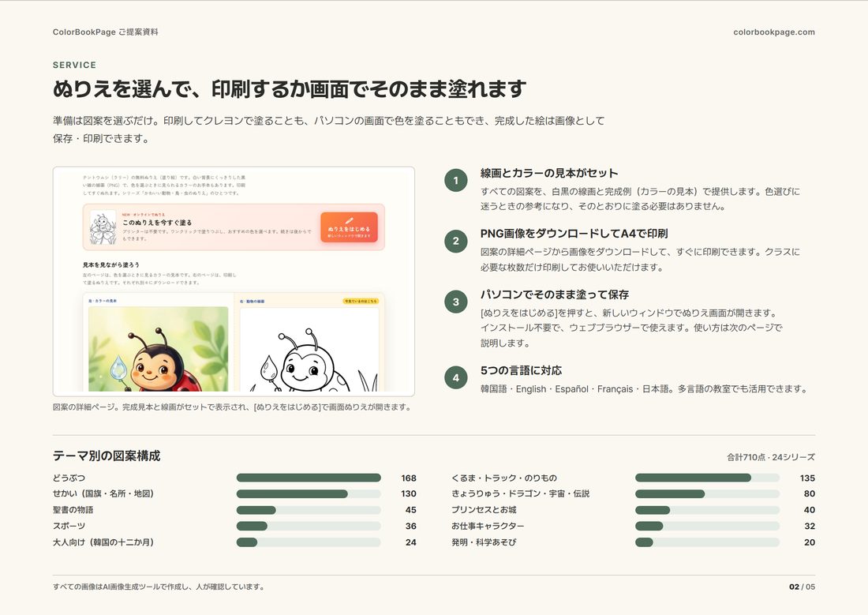Click the heading PNG画像をダウンロードしてA4で印刷
This screenshot has width=868, height=615.
click(574, 233)
